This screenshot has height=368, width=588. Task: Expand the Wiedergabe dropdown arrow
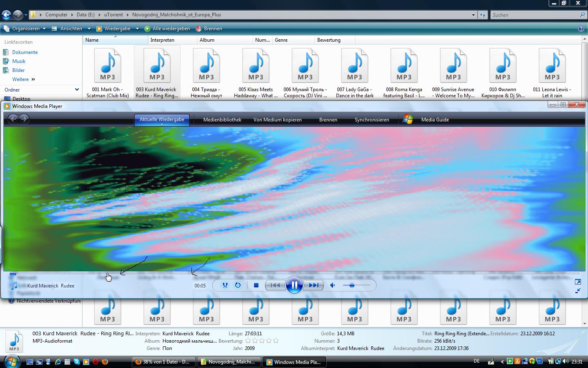pyautogui.click(x=137, y=29)
